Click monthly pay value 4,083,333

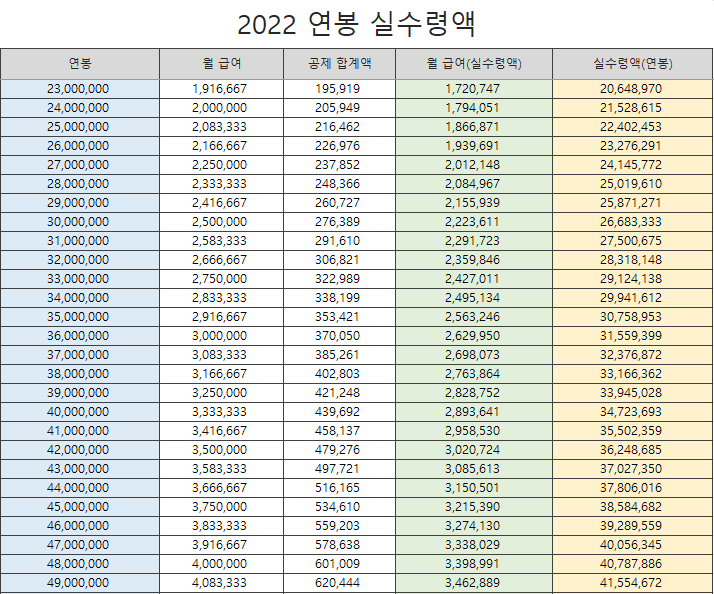[x=219, y=583]
